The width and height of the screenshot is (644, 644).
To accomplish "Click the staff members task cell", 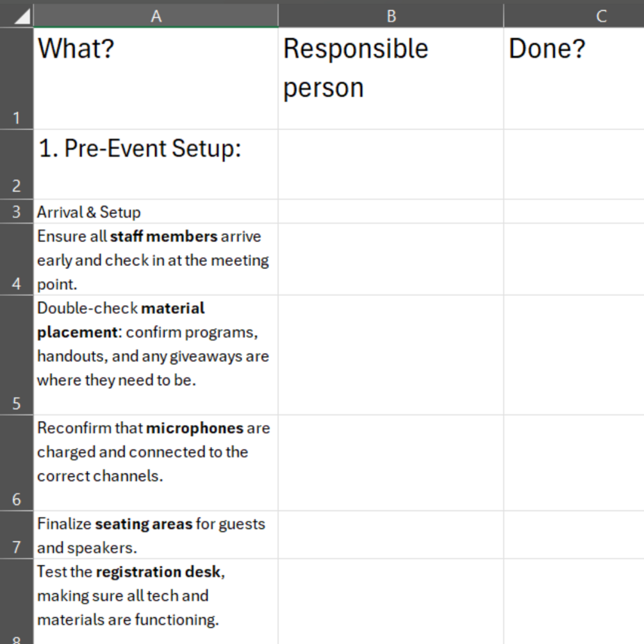I will coord(156,259).
